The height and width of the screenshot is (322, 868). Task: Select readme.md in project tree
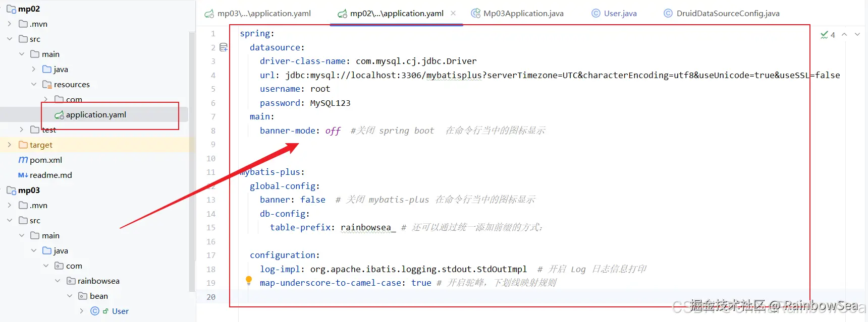pyautogui.click(x=50, y=175)
